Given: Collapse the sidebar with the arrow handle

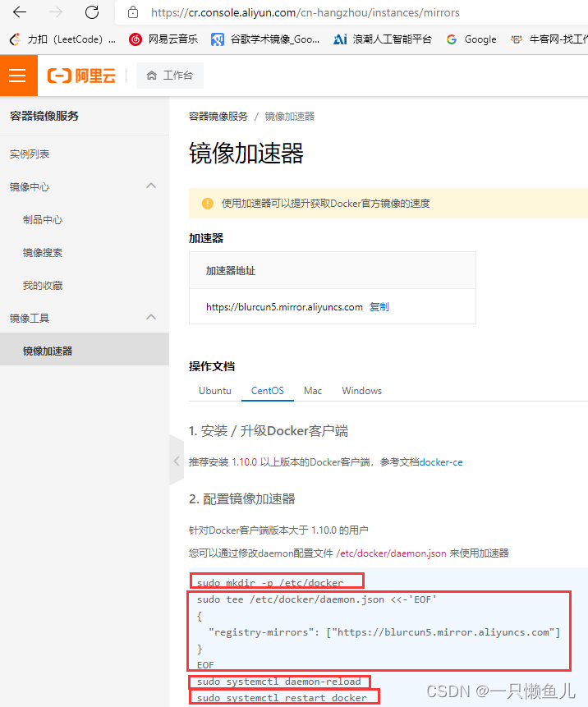Looking at the screenshot, I should click(177, 461).
